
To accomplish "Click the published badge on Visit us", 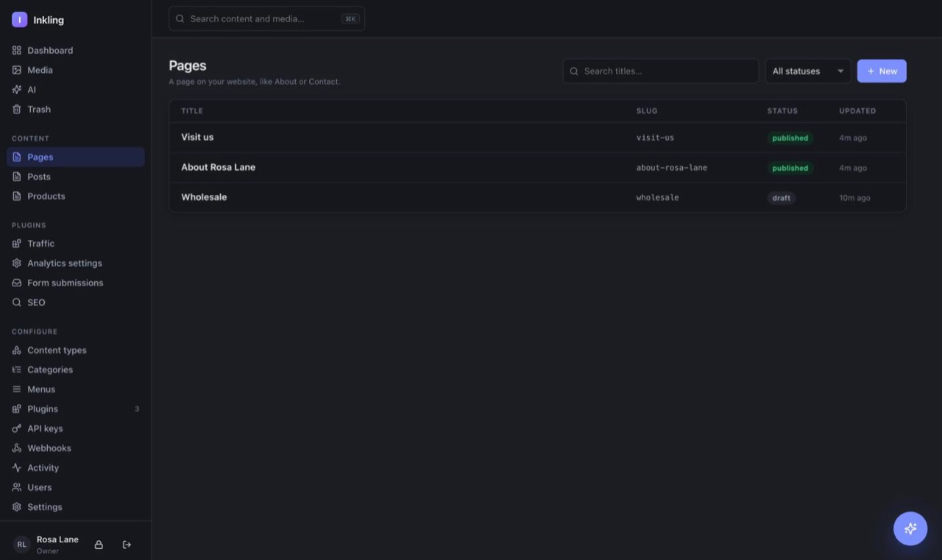I will tap(790, 138).
